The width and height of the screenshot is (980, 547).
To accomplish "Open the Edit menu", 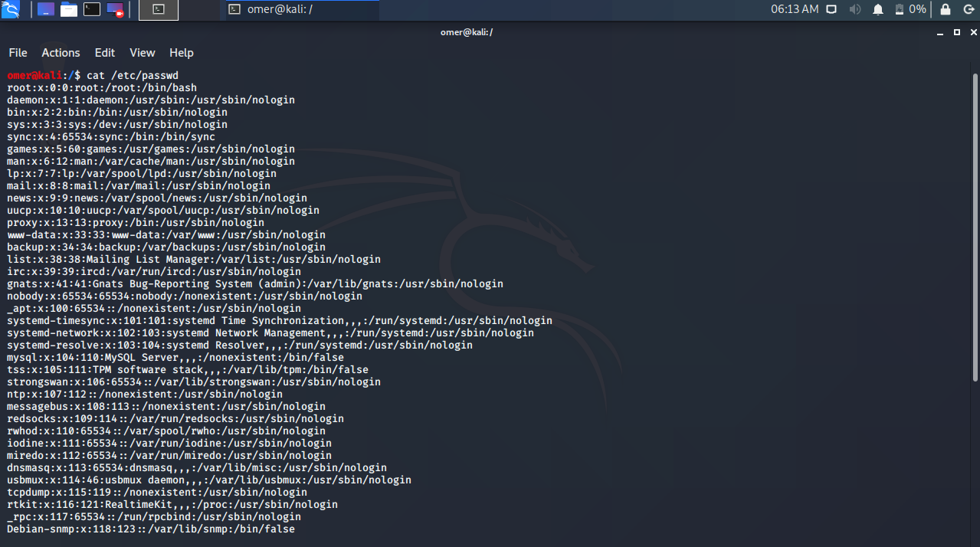I will [x=105, y=53].
